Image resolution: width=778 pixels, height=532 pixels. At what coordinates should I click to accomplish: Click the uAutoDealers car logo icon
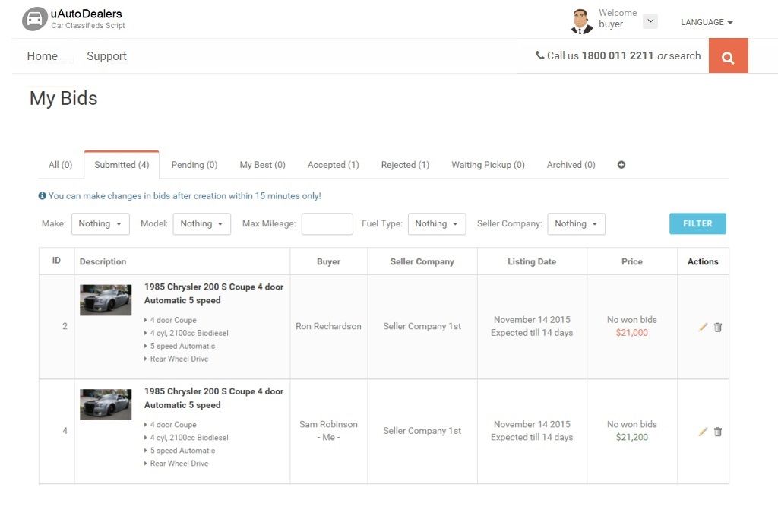(x=34, y=19)
